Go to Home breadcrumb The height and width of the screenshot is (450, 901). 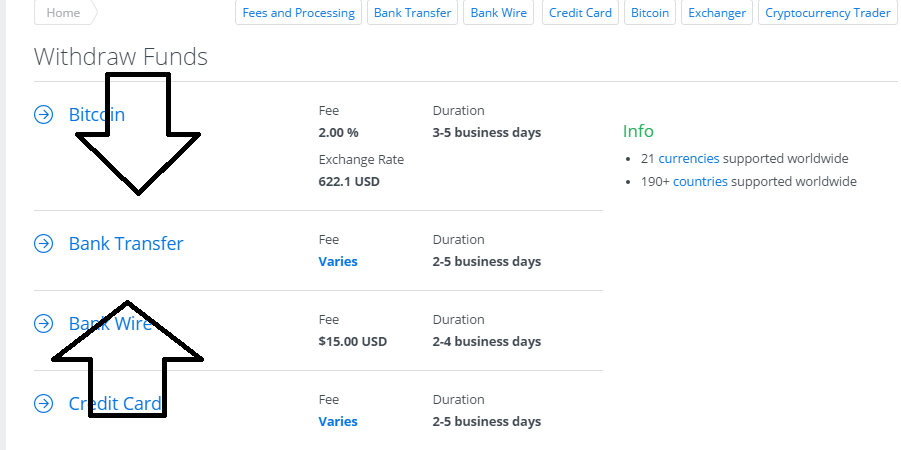[x=63, y=13]
